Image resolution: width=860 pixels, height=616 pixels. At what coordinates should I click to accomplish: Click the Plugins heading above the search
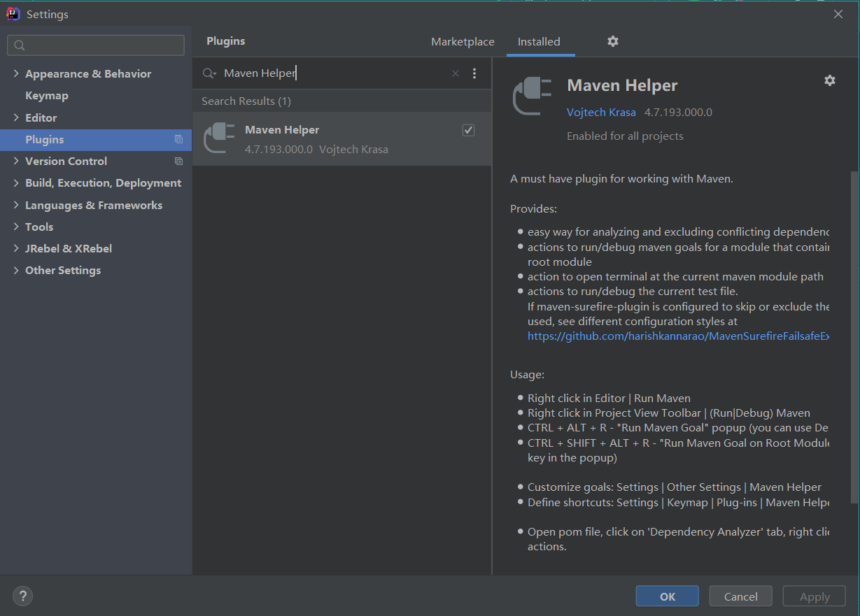point(225,41)
